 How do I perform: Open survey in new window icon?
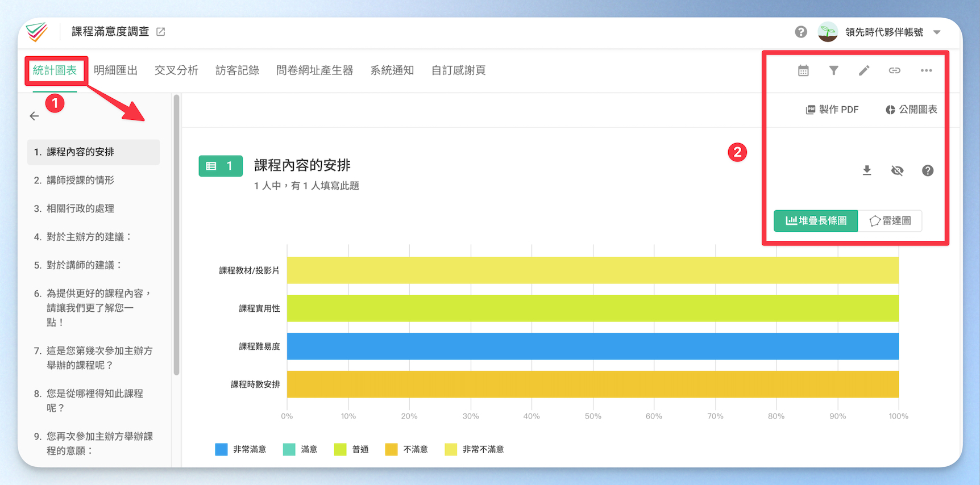(x=161, y=32)
